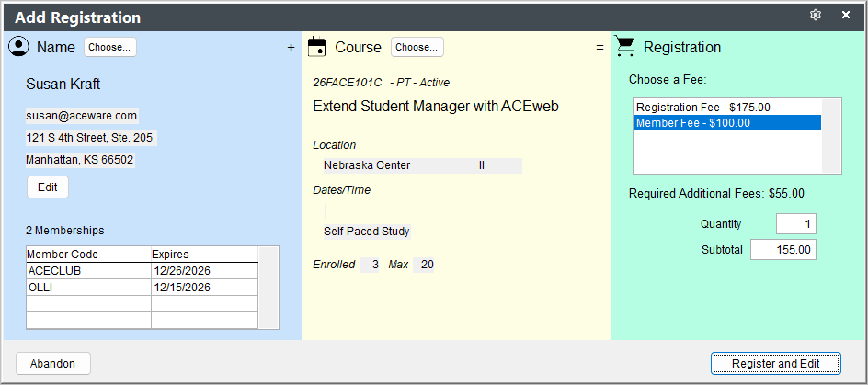The width and height of the screenshot is (868, 385).
Task: Click the person profile icon beside Name
Action: (x=18, y=47)
